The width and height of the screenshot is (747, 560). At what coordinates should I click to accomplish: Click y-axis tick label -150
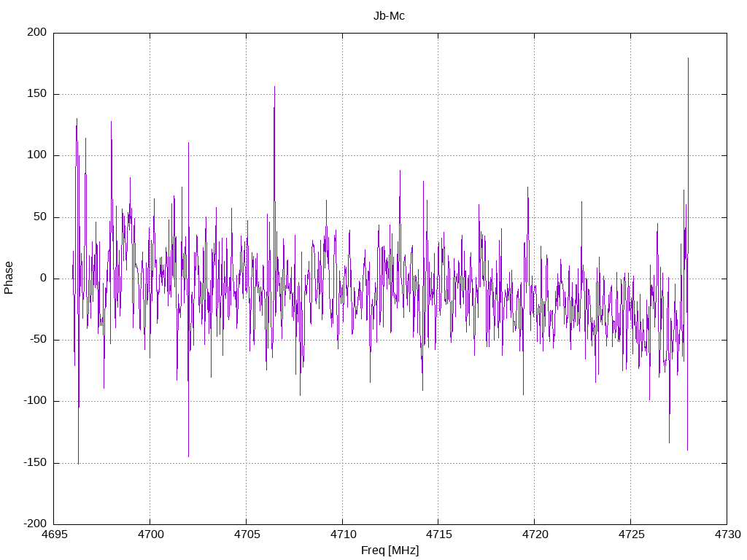click(35, 462)
